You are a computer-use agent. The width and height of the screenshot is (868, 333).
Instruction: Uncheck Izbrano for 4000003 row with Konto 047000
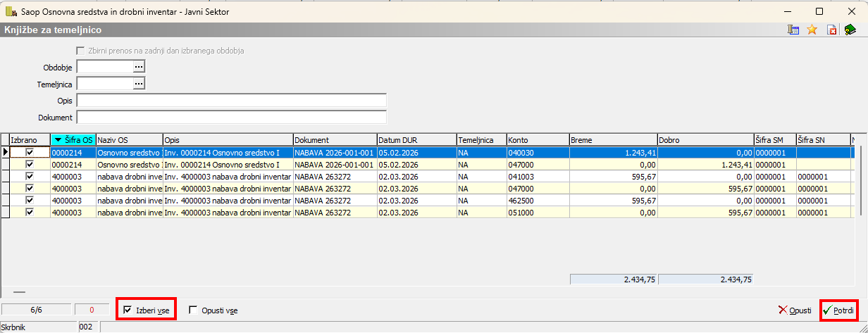[x=30, y=188]
